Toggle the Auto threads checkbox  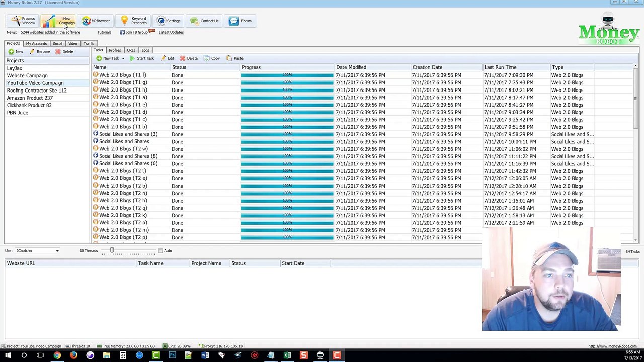click(x=160, y=251)
